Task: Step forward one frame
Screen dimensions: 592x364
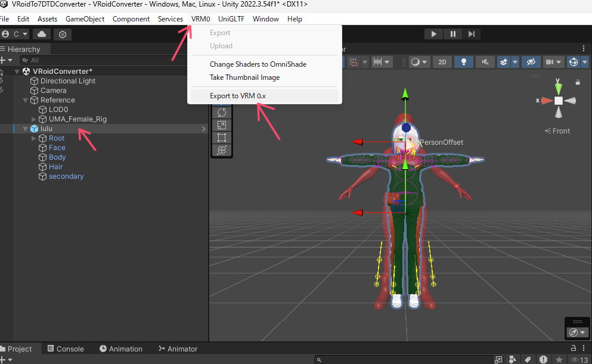Action: (x=472, y=34)
